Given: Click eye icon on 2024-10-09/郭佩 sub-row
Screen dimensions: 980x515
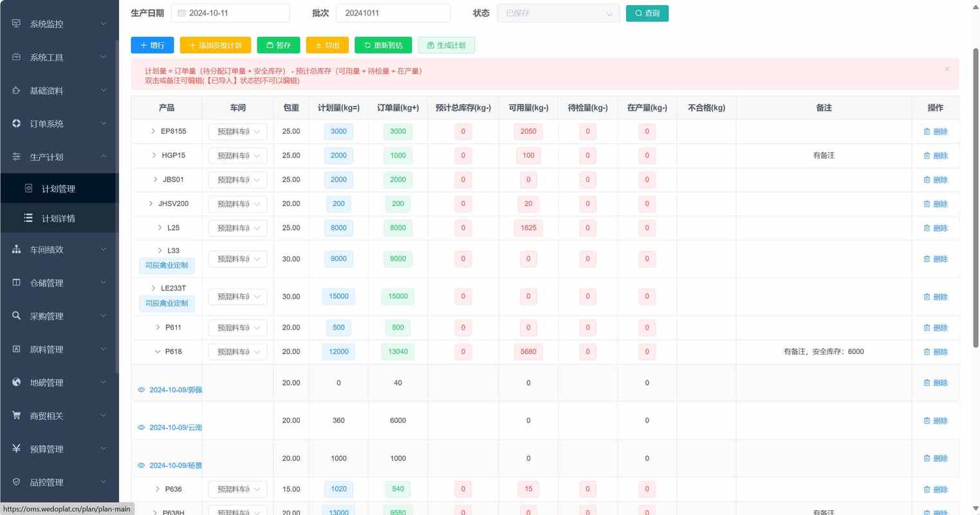Looking at the screenshot, I should click(x=141, y=389).
